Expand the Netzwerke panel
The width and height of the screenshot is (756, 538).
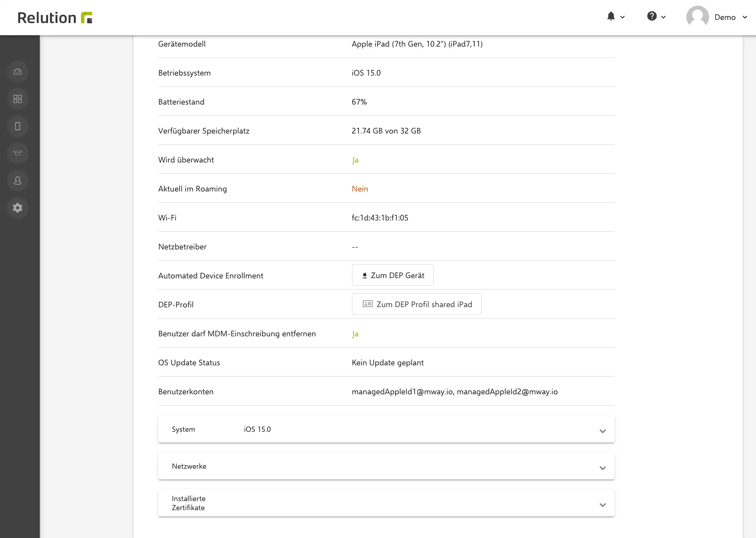pyautogui.click(x=386, y=466)
